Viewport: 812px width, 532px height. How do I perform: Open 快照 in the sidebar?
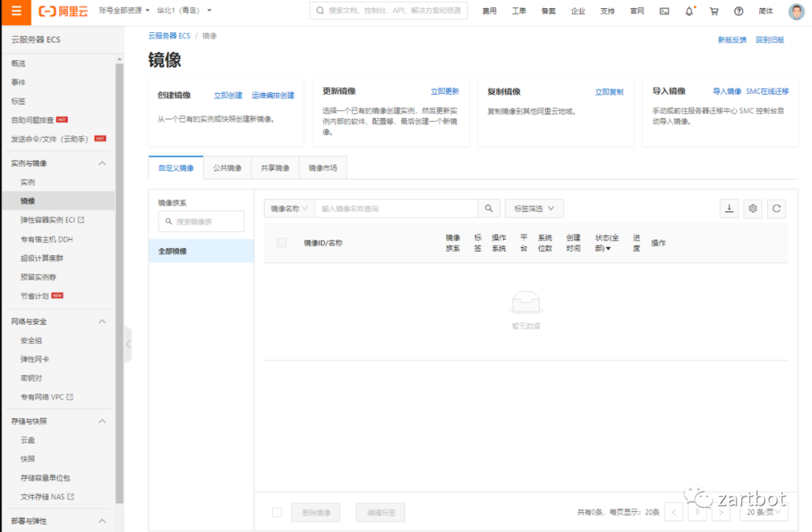pos(28,458)
